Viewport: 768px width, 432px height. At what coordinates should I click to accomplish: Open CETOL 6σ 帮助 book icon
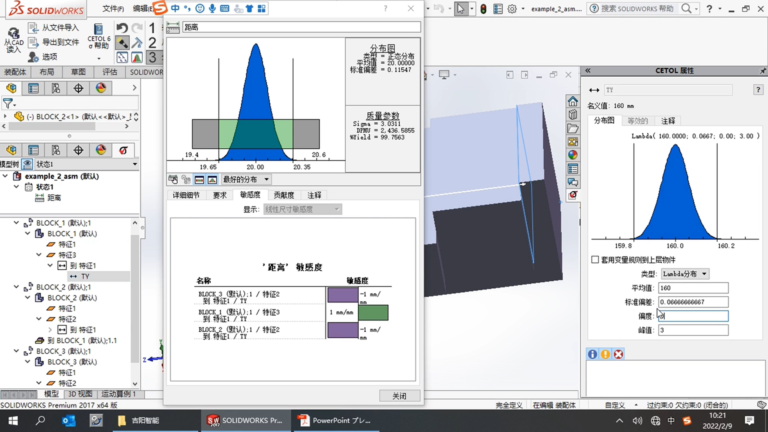tap(98, 36)
